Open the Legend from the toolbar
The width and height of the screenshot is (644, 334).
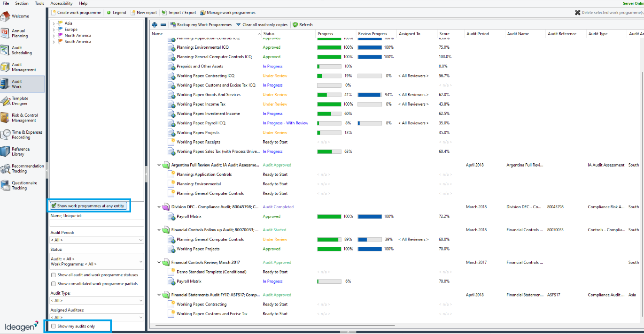point(116,13)
